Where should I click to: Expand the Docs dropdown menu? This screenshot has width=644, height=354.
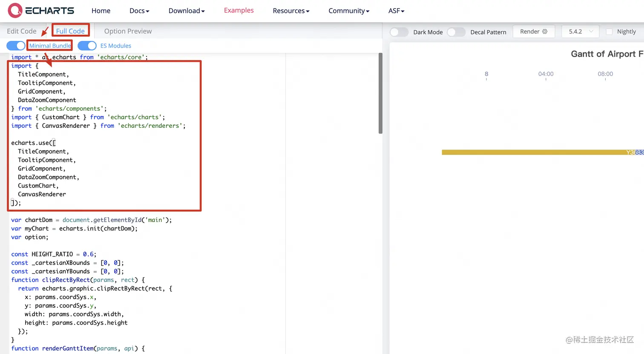[x=139, y=11]
